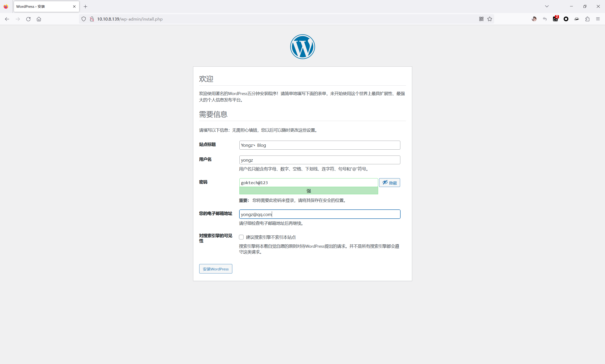The height and width of the screenshot is (364, 605).
Task: Click the 您的电子邮箱地址 label
Action: (x=216, y=213)
